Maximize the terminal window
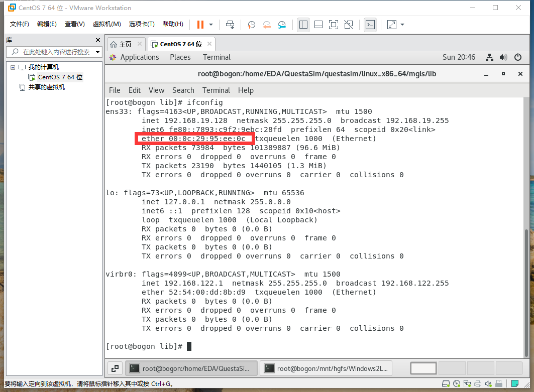The image size is (534, 392). 503,74
